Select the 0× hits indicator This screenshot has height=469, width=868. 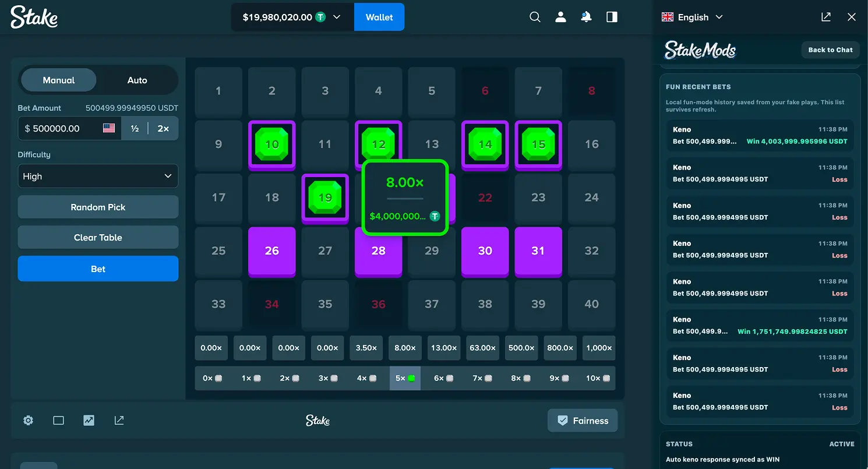point(212,378)
